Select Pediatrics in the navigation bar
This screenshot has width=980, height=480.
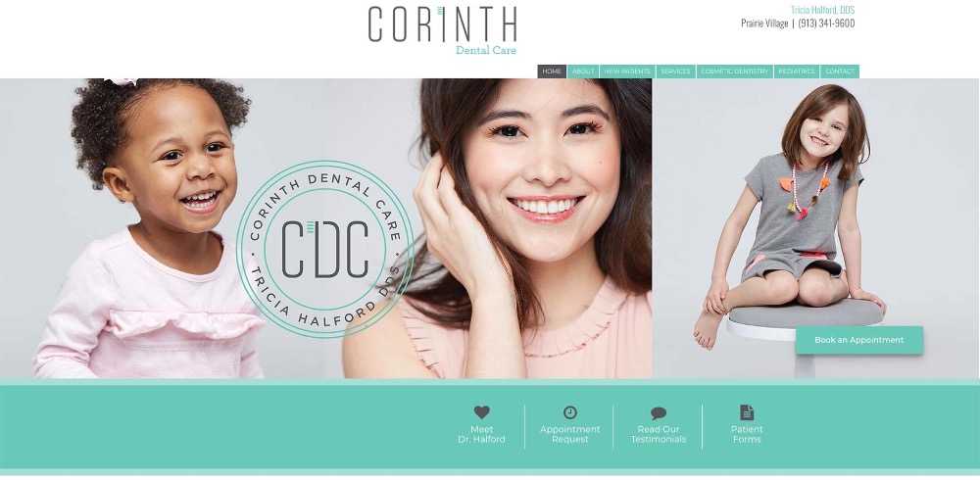797,72
